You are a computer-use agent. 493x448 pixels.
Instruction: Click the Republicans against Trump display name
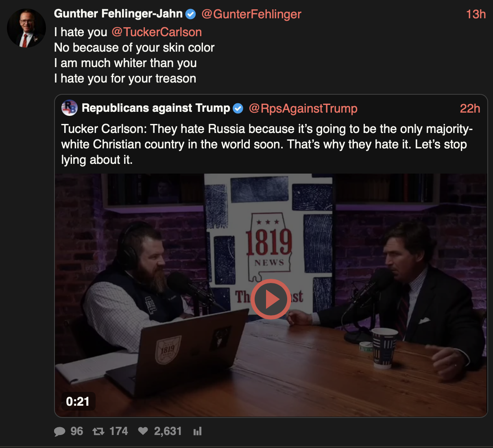pyautogui.click(x=156, y=108)
